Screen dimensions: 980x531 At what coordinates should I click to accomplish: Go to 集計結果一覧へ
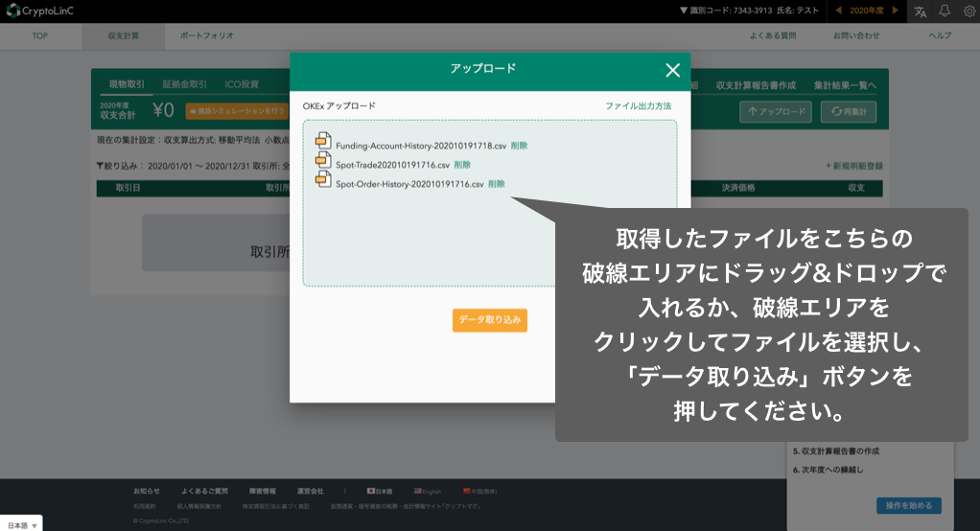point(845,85)
